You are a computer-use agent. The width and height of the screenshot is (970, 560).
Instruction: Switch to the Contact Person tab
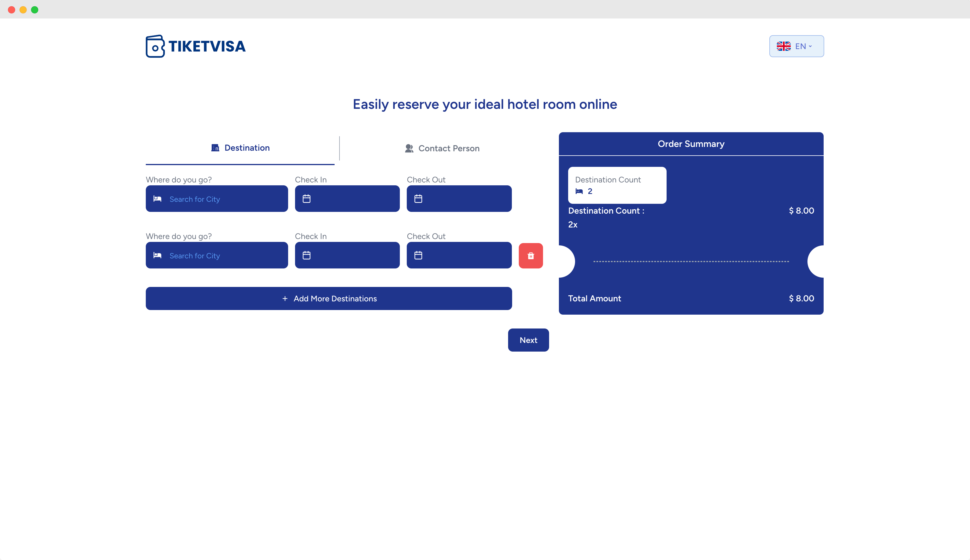click(x=442, y=148)
